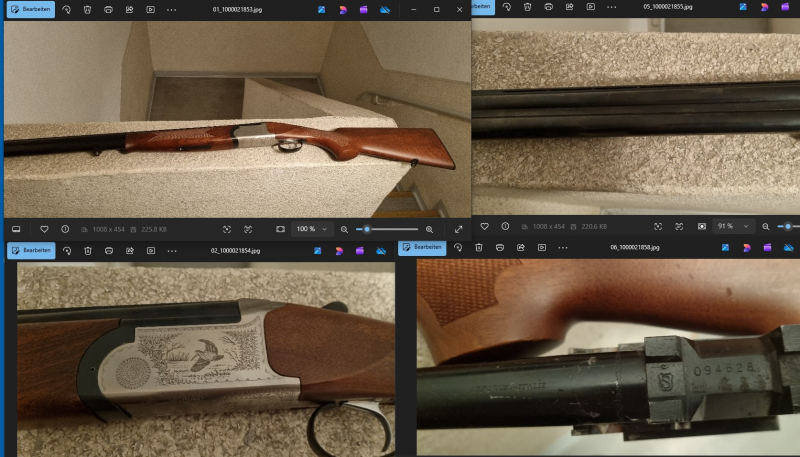The image size is (800, 457).
Task: Expand the 91 % zoom dropdown
Action: point(745,227)
